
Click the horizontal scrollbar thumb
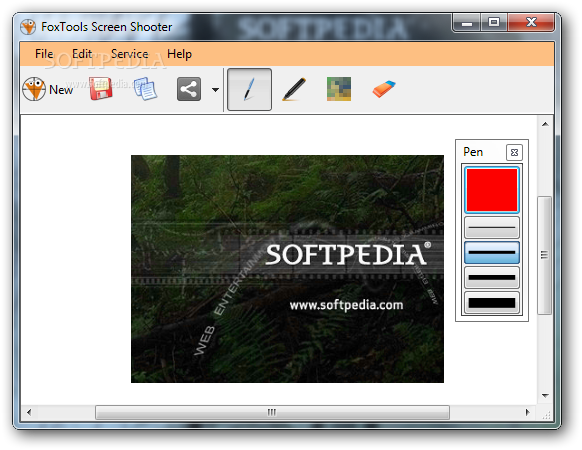click(272, 412)
